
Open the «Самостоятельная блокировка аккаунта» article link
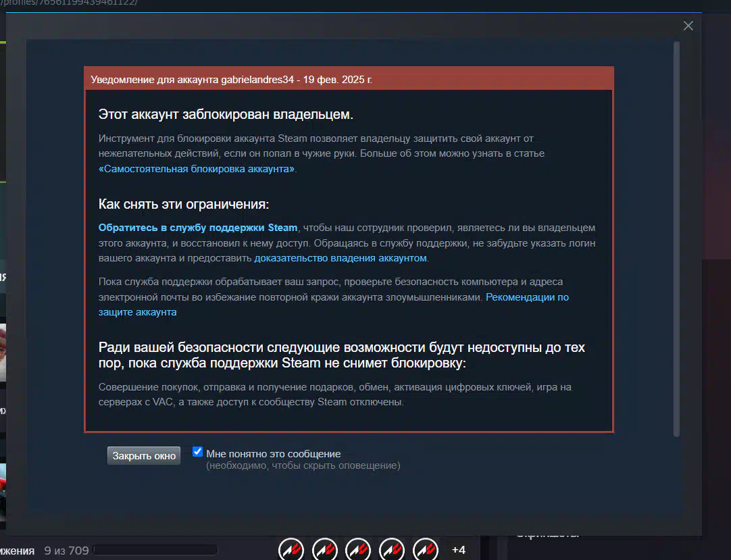click(197, 169)
